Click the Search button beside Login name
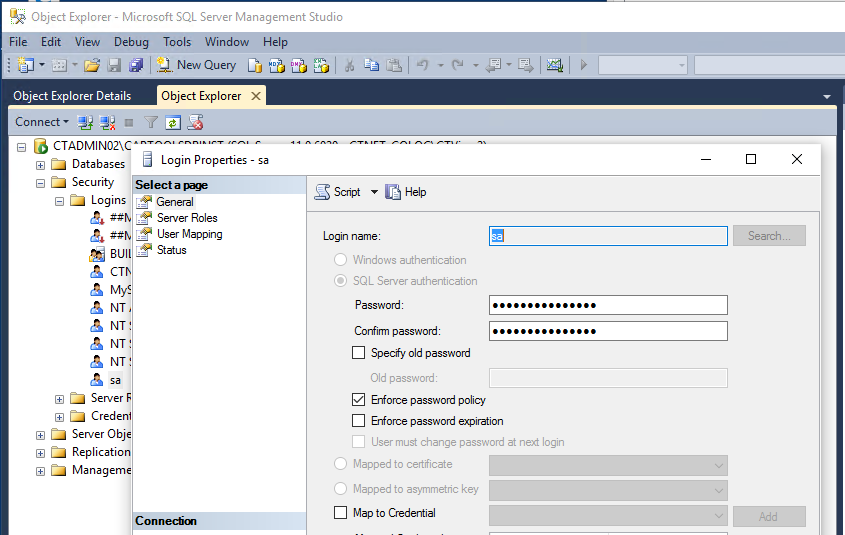845x535 pixels. click(x=769, y=236)
